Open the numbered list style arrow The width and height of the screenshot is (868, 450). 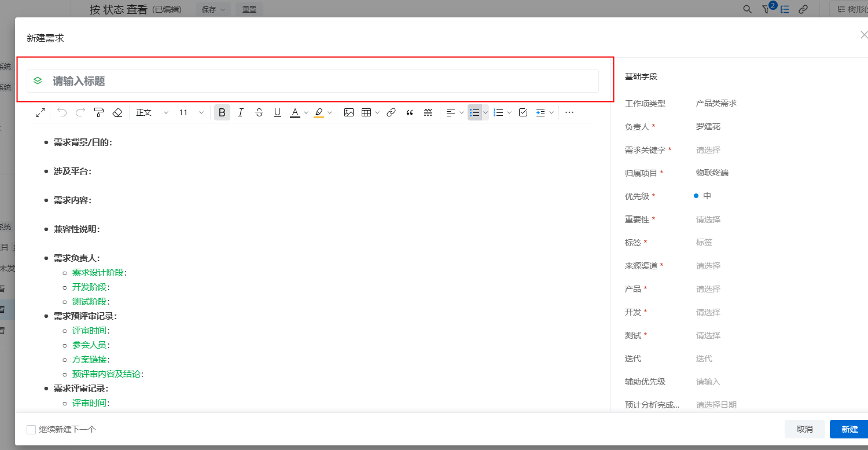tap(509, 112)
